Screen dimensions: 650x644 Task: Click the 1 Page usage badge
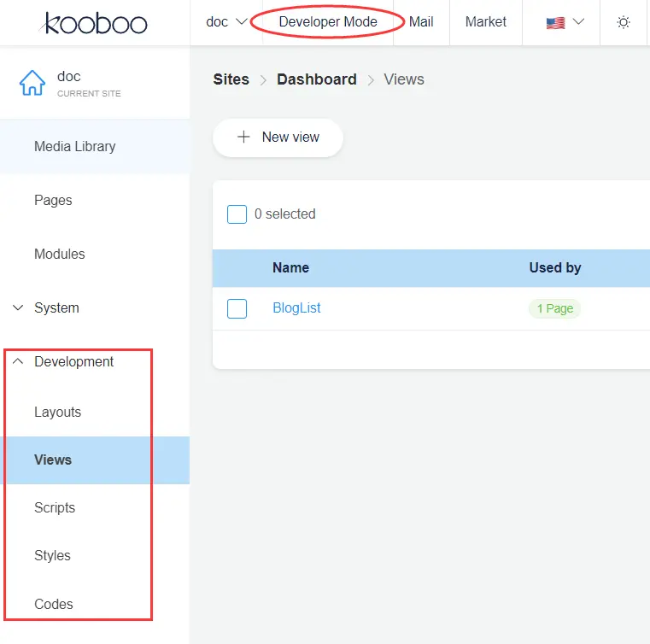point(554,308)
